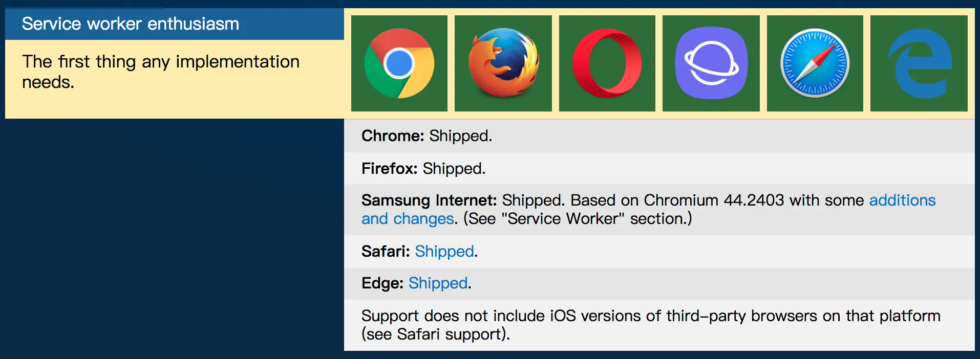The image size is (980, 359).
Task: Click the bold "Safari:" label
Action: tap(386, 252)
